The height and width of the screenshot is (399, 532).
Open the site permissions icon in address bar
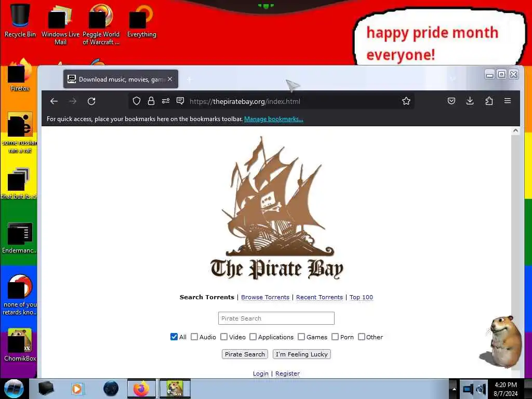click(x=166, y=101)
